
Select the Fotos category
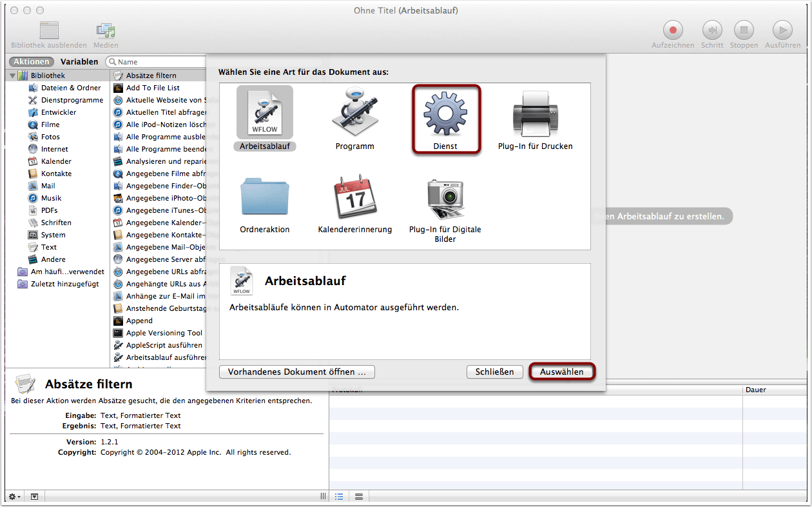coord(50,137)
